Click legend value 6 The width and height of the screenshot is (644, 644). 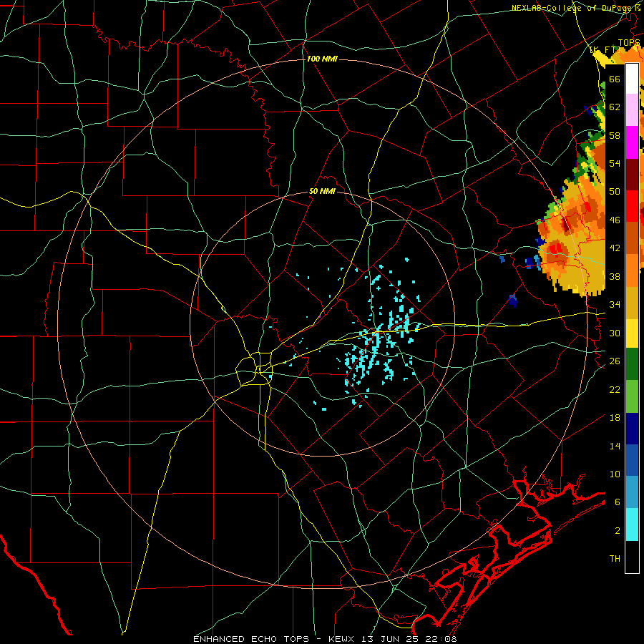[617, 502]
